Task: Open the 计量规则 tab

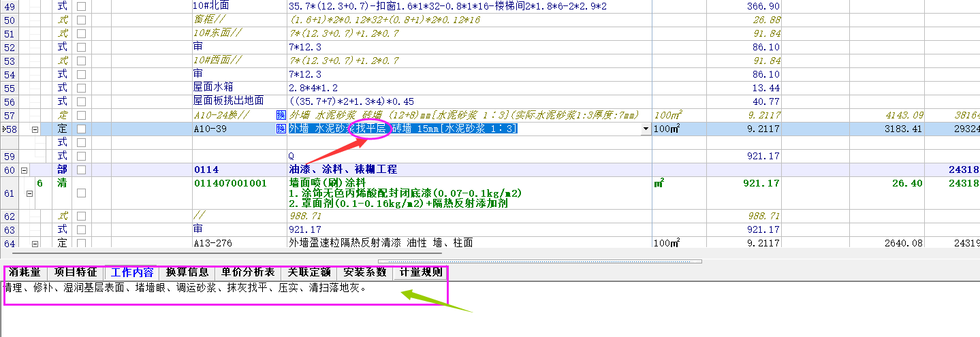Action: click(420, 272)
